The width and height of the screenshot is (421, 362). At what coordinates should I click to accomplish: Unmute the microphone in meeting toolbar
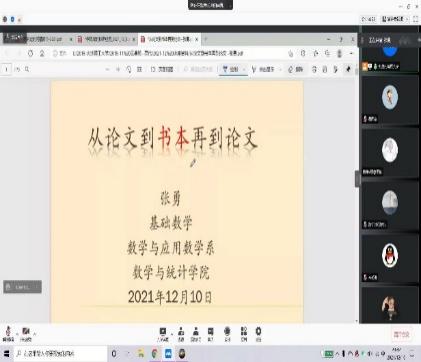click(x=8, y=334)
